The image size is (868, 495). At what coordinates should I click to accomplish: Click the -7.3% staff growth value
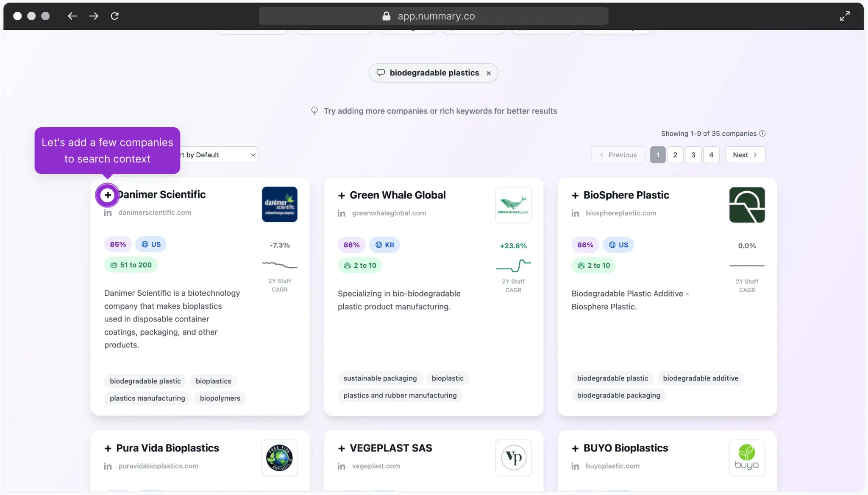point(280,246)
